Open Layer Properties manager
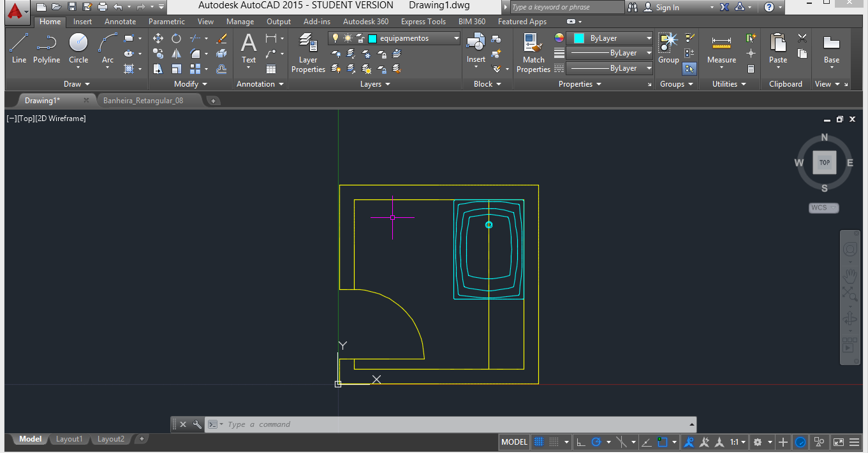This screenshot has height=453, width=868. pos(308,54)
